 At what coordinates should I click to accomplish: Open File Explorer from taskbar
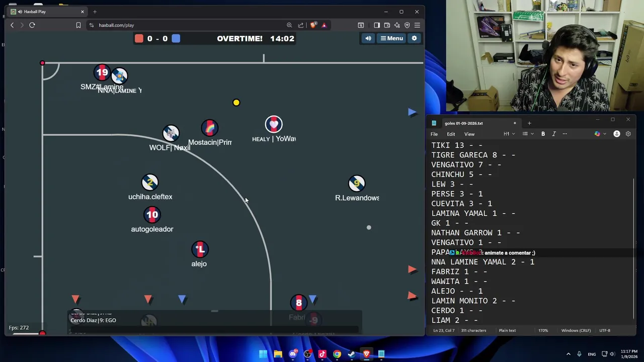tap(278, 354)
